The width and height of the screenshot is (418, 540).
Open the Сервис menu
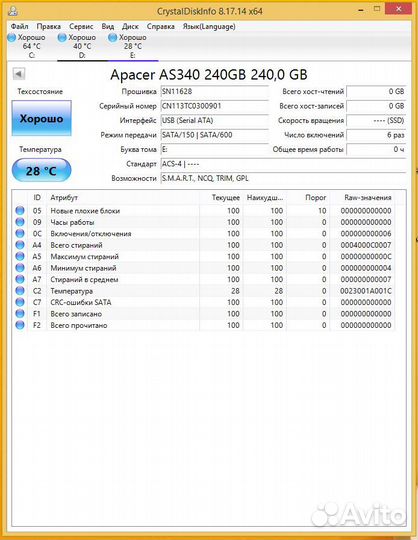tap(81, 27)
